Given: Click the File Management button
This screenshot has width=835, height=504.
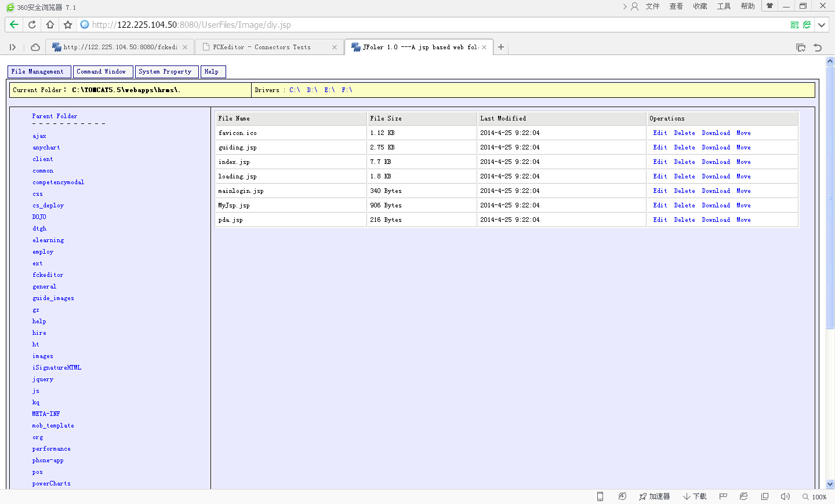Looking at the screenshot, I should click(x=39, y=72).
